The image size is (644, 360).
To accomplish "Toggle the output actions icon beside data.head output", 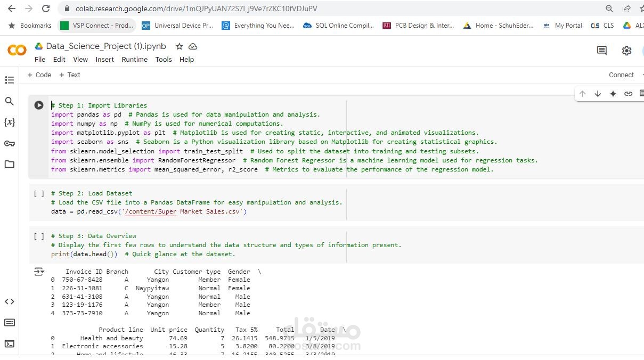I will 39,272.
